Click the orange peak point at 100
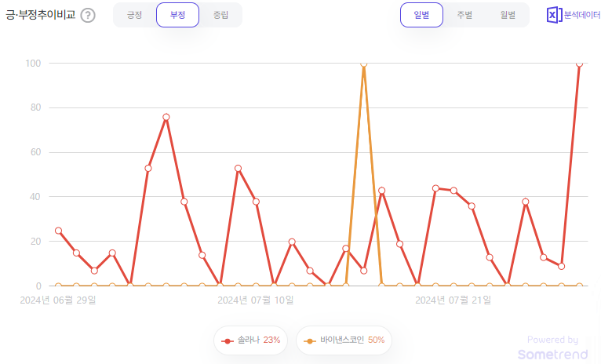 click(x=364, y=64)
